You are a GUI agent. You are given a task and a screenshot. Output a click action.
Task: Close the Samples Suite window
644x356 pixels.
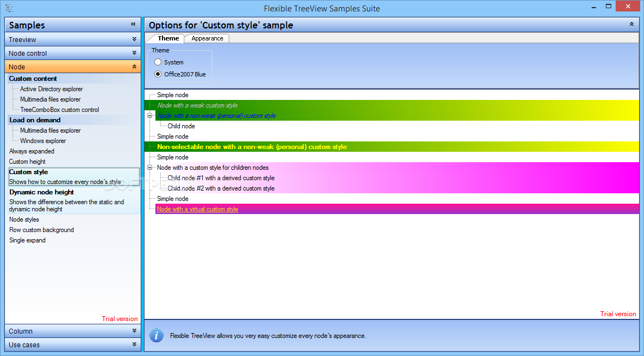coord(628,6)
